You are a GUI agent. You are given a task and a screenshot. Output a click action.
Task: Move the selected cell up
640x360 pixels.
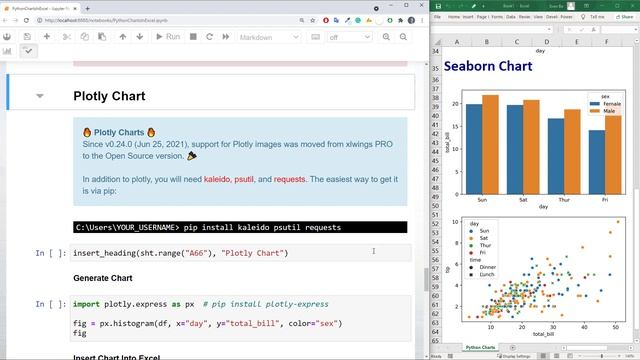point(122,37)
